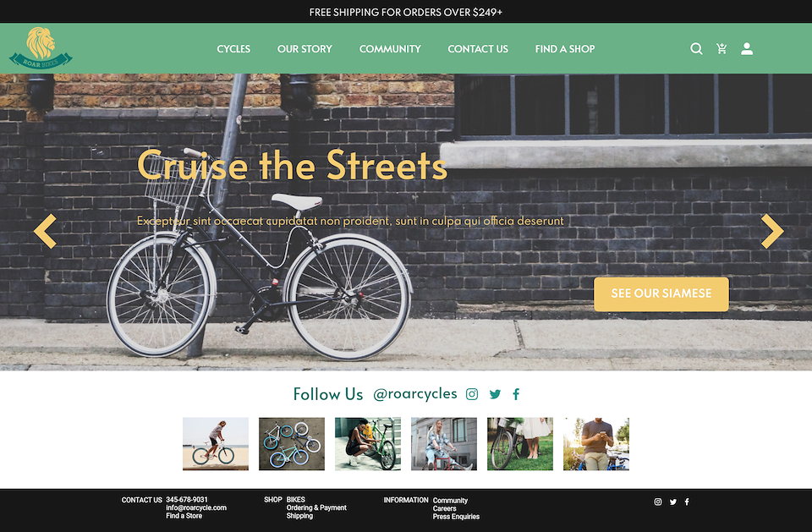Select Find a Shop in navigation
Viewport: 812px width, 532px height.
point(565,49)
